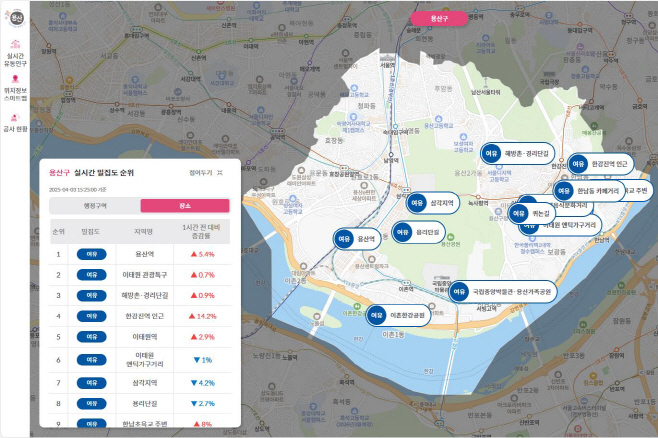Click the 국립중앙박물관·용산가족공원 map marker
Screen dimensions: 658x438
click(502, 291)
